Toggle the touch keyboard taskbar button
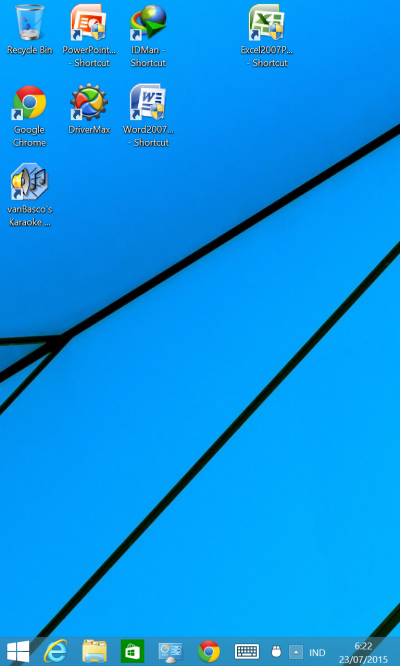 click(247, 652)
